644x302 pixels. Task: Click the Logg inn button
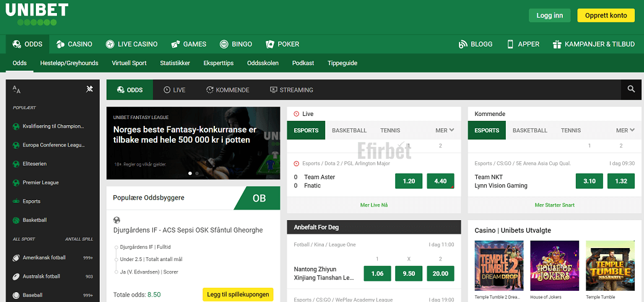[x=549, y=16]
